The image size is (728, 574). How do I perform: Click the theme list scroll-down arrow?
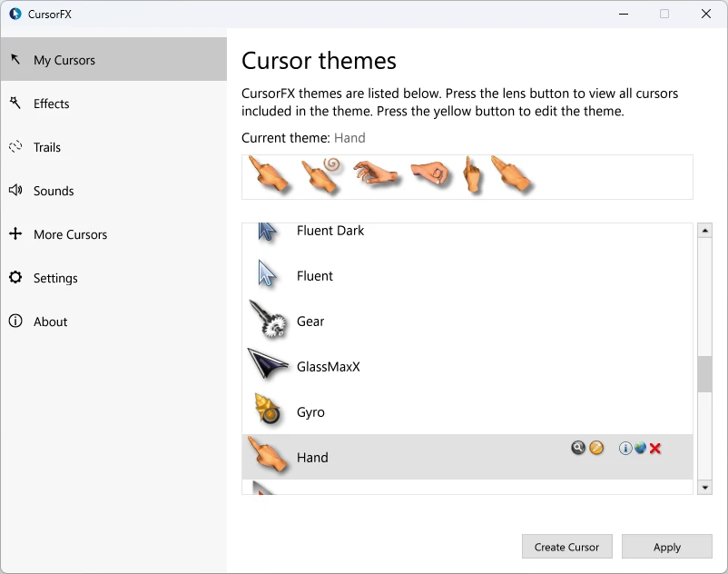click(x=704, y=487)
